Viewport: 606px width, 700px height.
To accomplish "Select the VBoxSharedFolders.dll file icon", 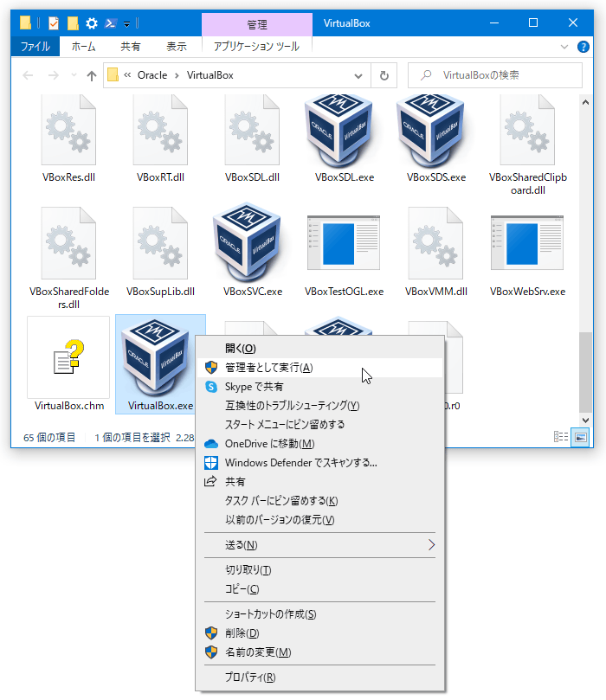I will [x=68, y=243].
